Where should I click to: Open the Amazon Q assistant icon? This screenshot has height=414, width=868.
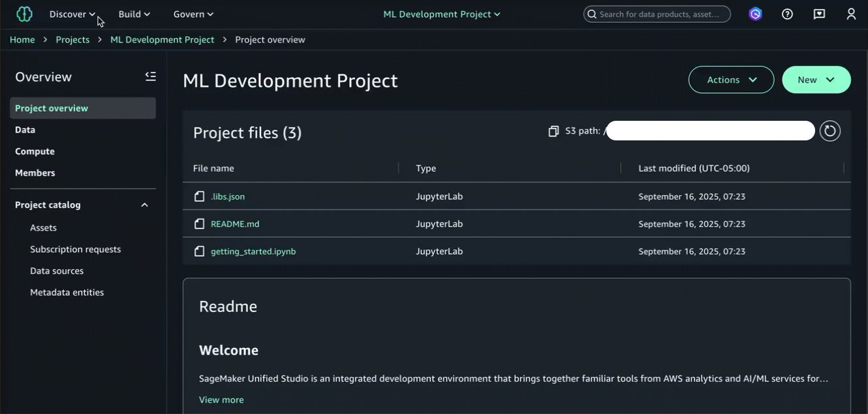click(x=755, y=14)
